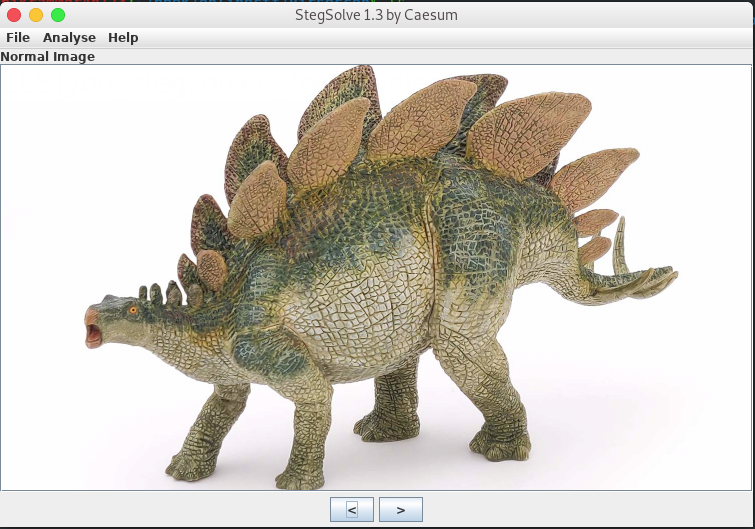The width and height of the screenshot is (755, 529).
Task: Maximize StegSolve with the green button
Action: [x=58, y=15]
